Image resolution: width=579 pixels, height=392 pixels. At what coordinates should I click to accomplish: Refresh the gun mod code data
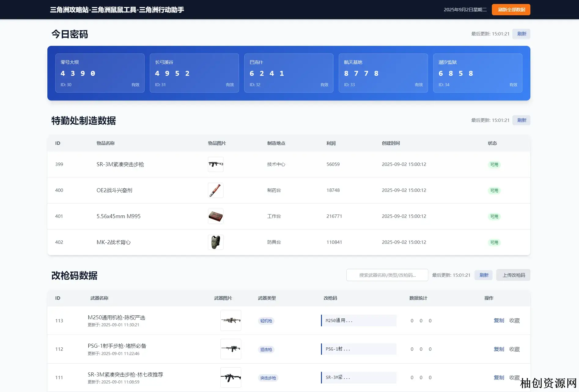pyautogui.click(x=484, y=275)
